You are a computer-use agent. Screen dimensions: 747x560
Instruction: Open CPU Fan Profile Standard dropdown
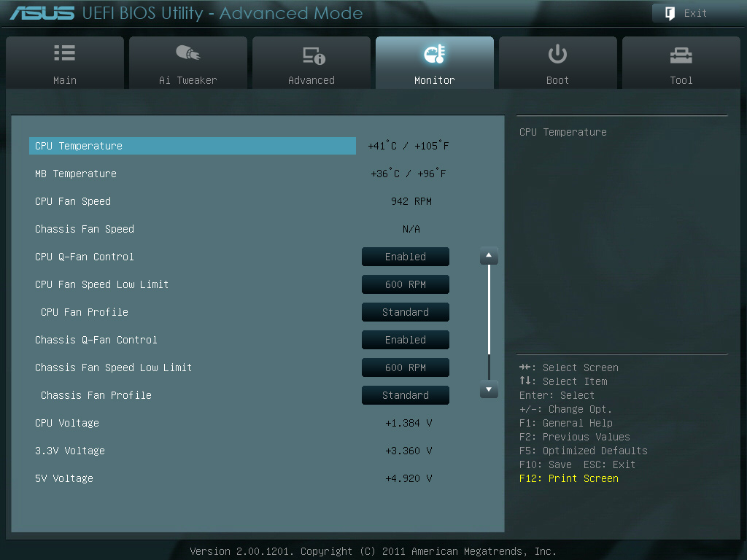click(x=405, y=312)
